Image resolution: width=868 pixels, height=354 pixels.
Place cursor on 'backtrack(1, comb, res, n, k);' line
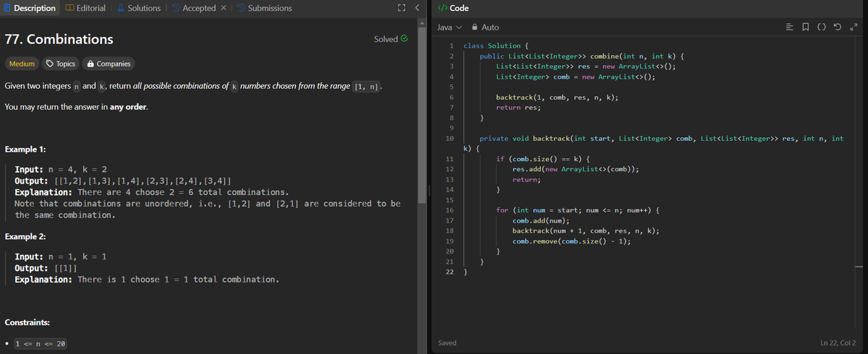coord(556,96)
